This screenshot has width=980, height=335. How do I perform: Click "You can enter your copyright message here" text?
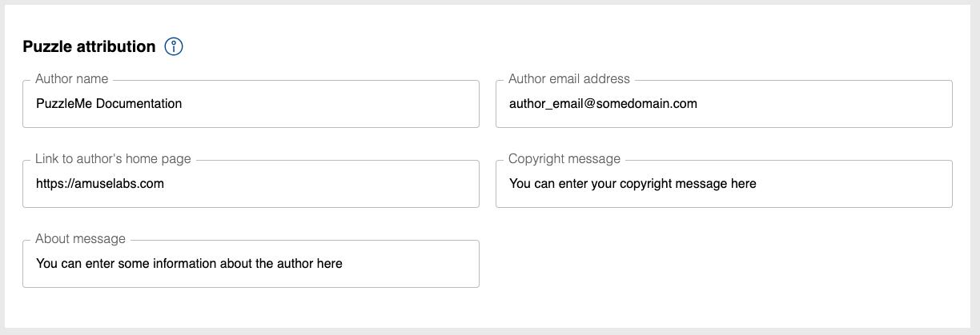click(633, 183)
